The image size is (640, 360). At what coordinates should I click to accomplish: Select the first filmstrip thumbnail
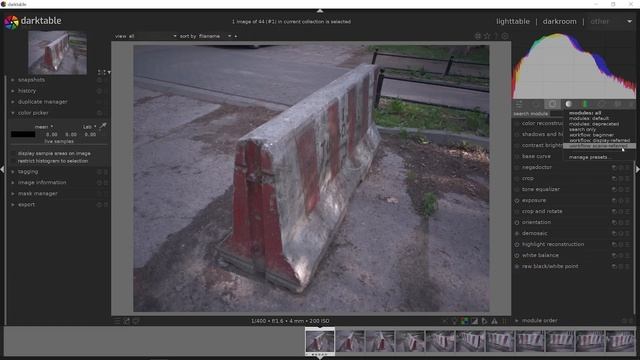pyautogui.click(x=320, y=341)
